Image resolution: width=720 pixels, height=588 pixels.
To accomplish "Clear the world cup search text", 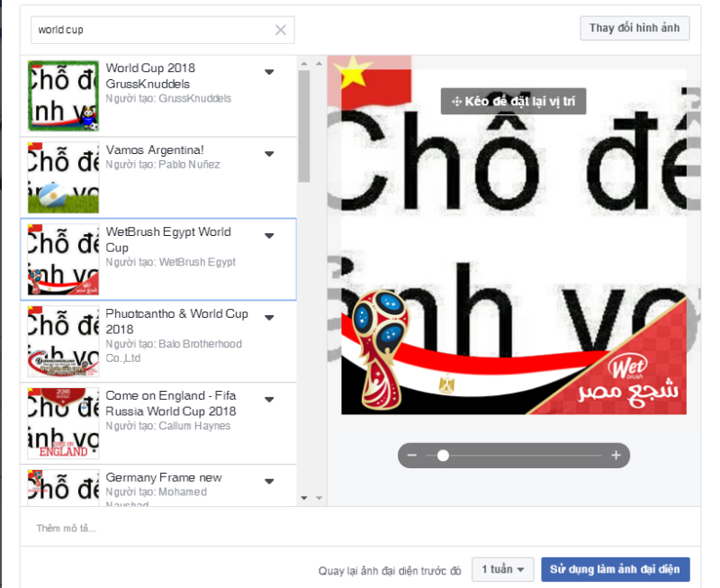I will click(281, 31).
